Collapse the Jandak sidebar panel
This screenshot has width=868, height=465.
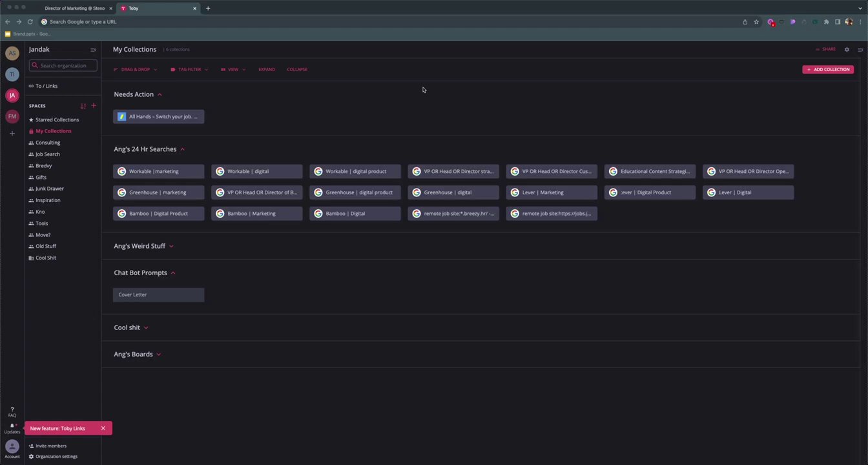[x=93, y=50]
